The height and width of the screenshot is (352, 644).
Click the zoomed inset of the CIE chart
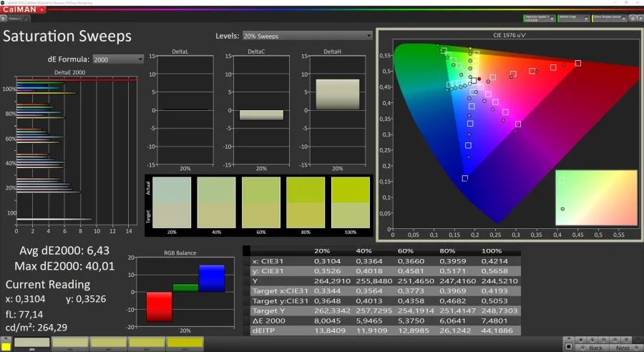tap(596, 197)
